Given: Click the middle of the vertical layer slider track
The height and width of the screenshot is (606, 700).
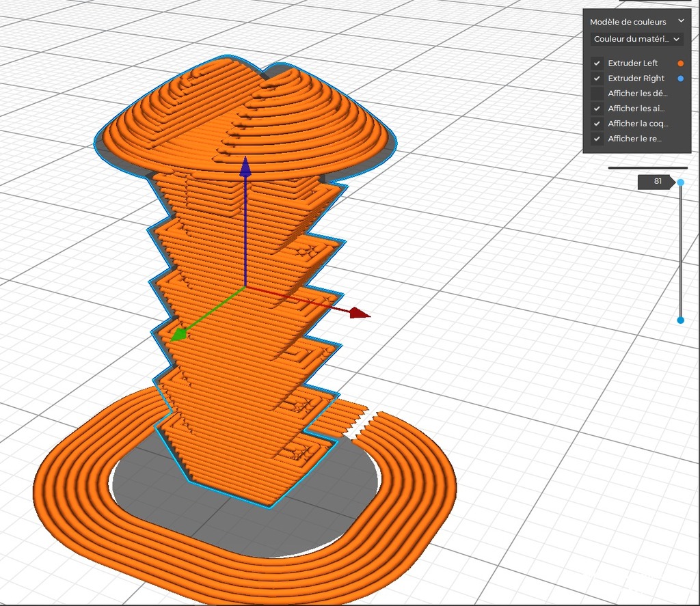Looking at the screenshot, I should [680, 251].
